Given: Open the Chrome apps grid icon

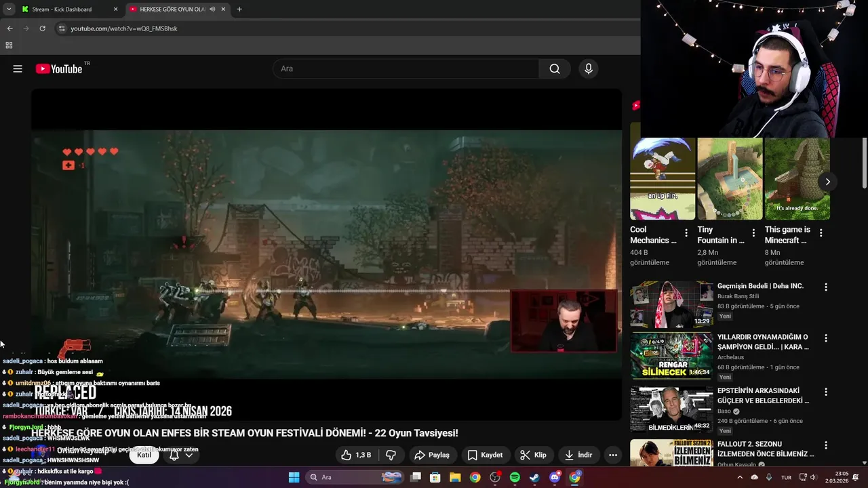Looking at the screenshot, I should tap(9, 45).
